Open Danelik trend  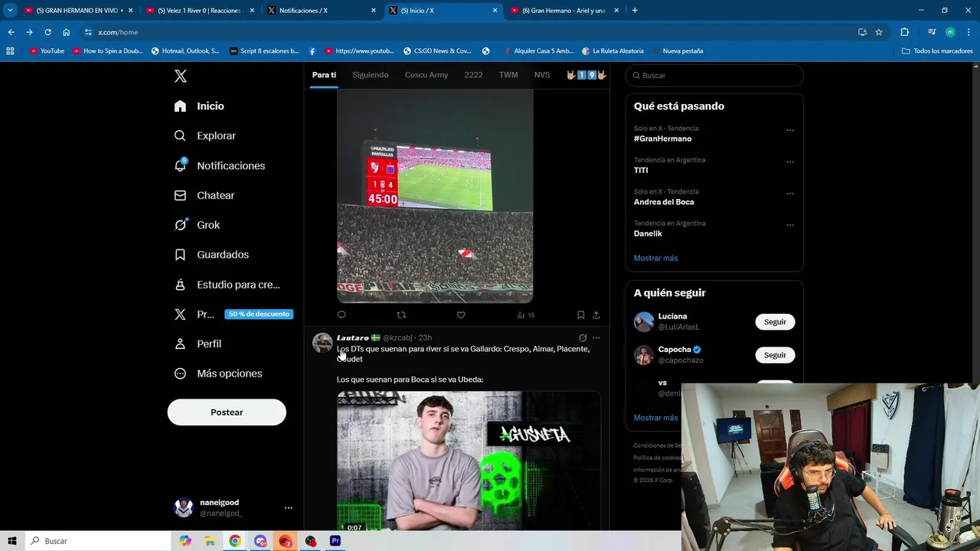[x=648, y=233]
